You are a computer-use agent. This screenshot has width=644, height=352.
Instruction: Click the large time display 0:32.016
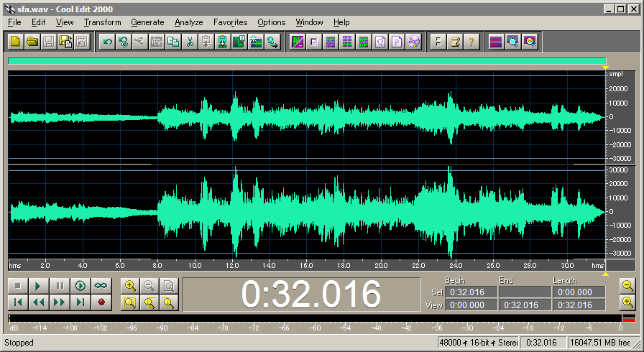click(310, 295)
